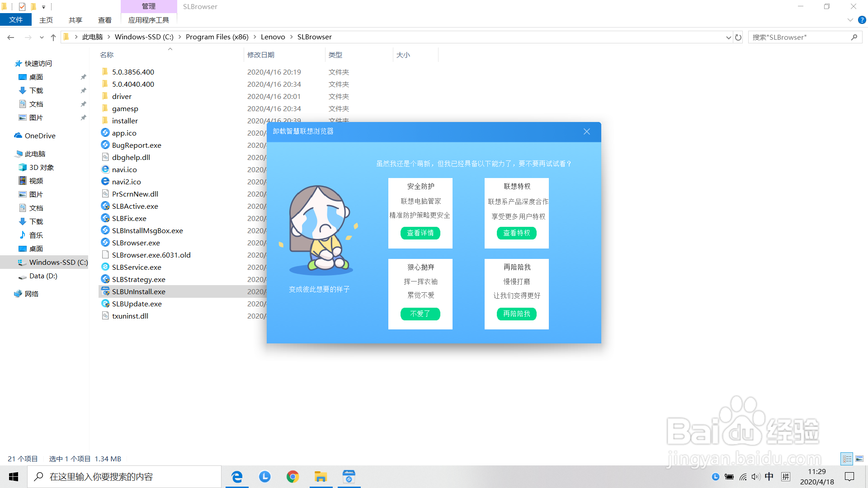The image size is (868, 488).
Task: Expand the ribbon chevron
Action: 850,20
